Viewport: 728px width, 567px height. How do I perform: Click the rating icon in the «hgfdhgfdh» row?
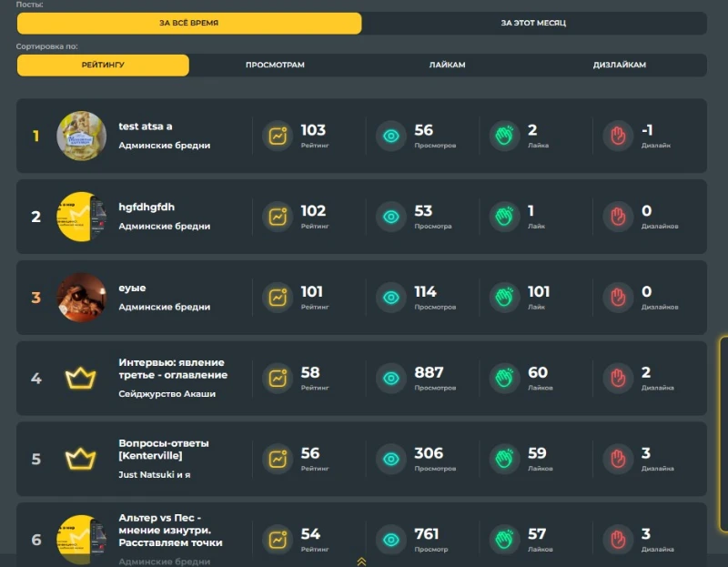tap(278, 217)
